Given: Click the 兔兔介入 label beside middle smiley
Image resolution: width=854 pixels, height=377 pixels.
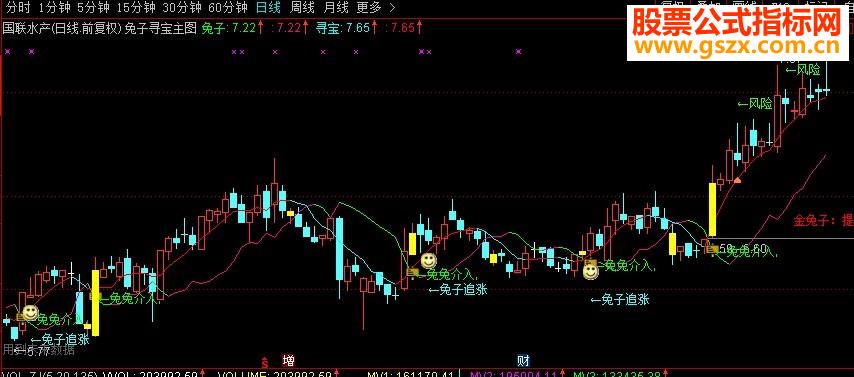Looking at the screenshot, I should [449, 274].
